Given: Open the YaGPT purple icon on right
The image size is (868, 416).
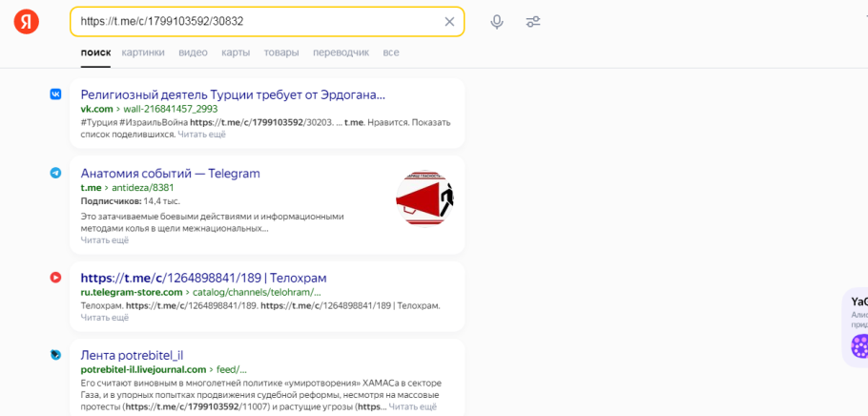Looking at the screenshot, I should coord(859,346).
